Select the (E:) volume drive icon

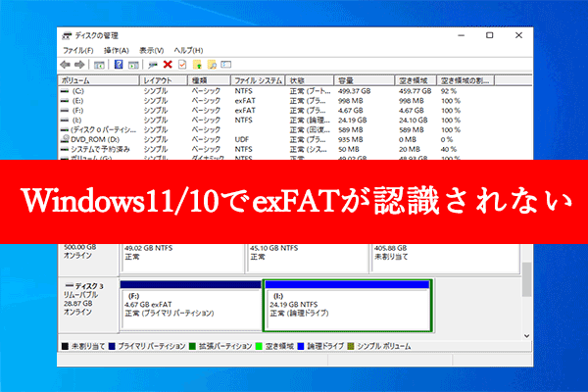tap(65, 101)
